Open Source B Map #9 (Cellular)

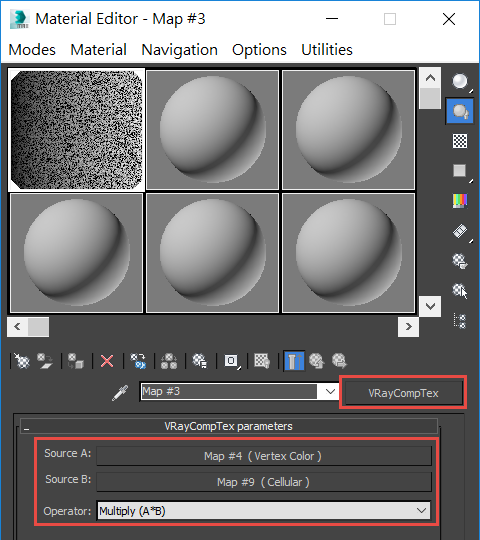(x=264, y=482)
